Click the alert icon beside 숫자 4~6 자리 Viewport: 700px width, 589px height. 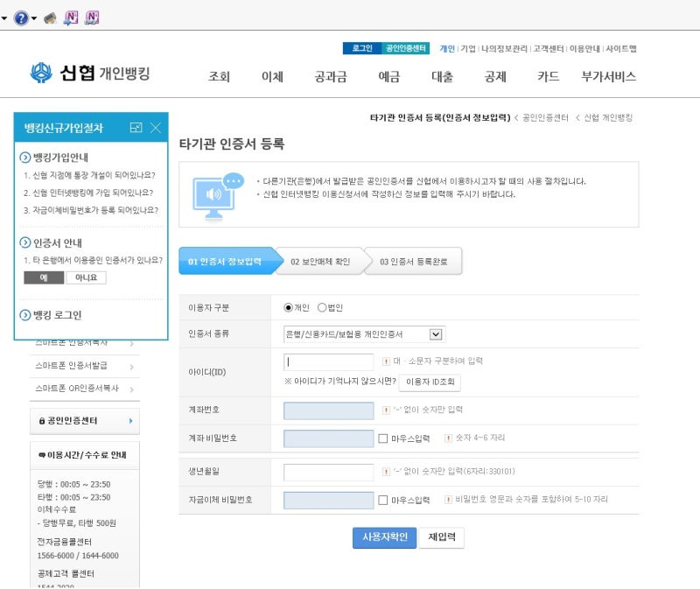[448, 438]
